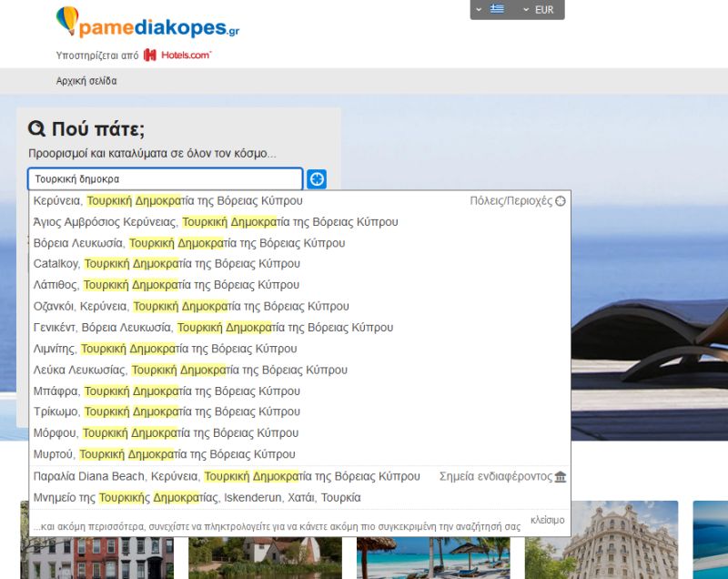728x579 pixels.
Task: Select the Τρίκωμο suggestion
Action: click(x=299, y=411)
